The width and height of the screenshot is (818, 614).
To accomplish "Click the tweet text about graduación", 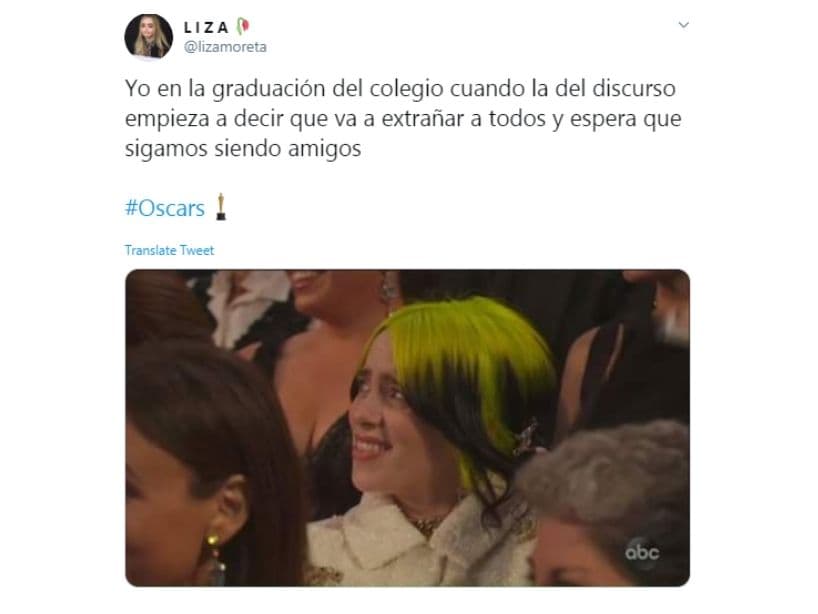I will (x=403, y=118).
